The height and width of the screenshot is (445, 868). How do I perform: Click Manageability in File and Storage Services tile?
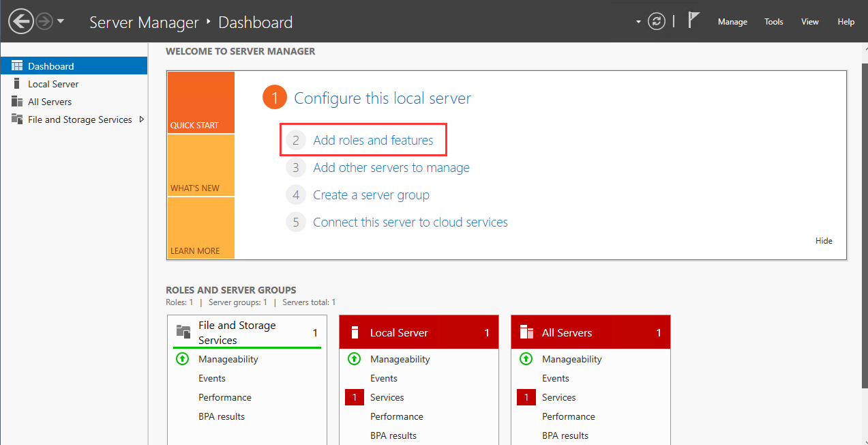[228, 359]
